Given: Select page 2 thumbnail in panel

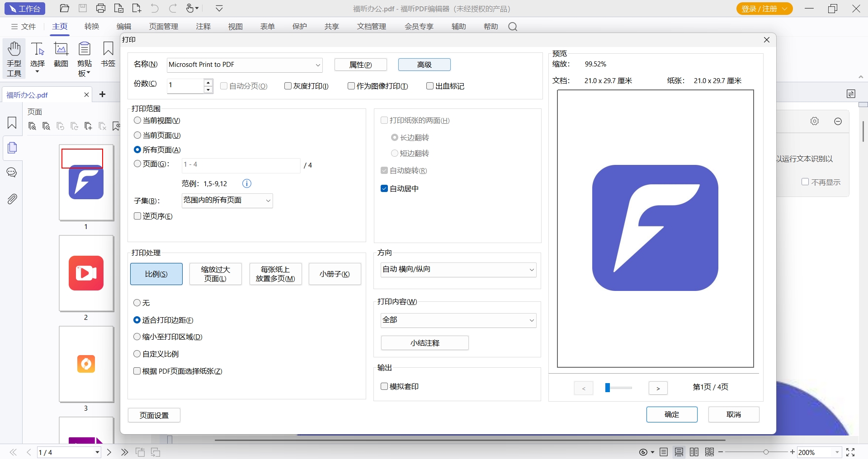Looking at the screenshot, I should coord(86,273).
